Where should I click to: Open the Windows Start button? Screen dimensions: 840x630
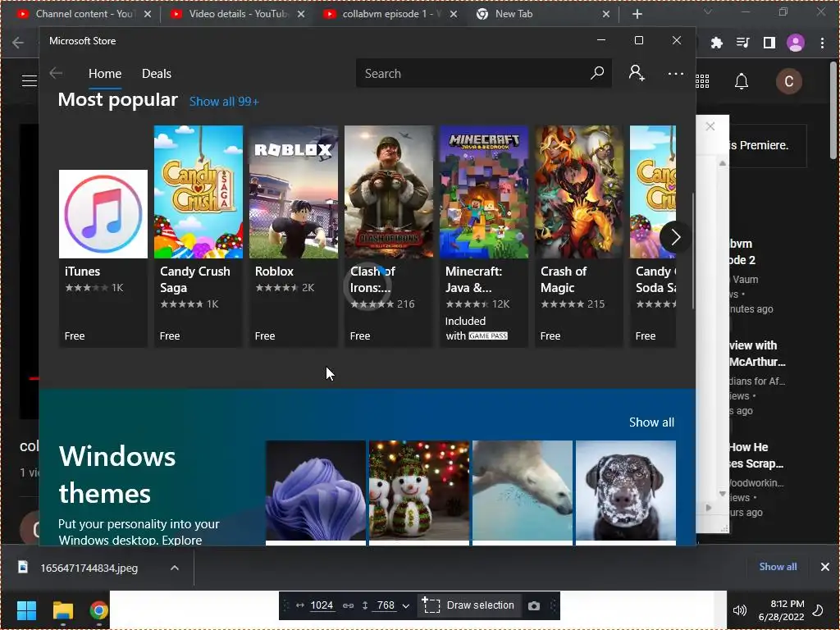click(x=26, y=610)
